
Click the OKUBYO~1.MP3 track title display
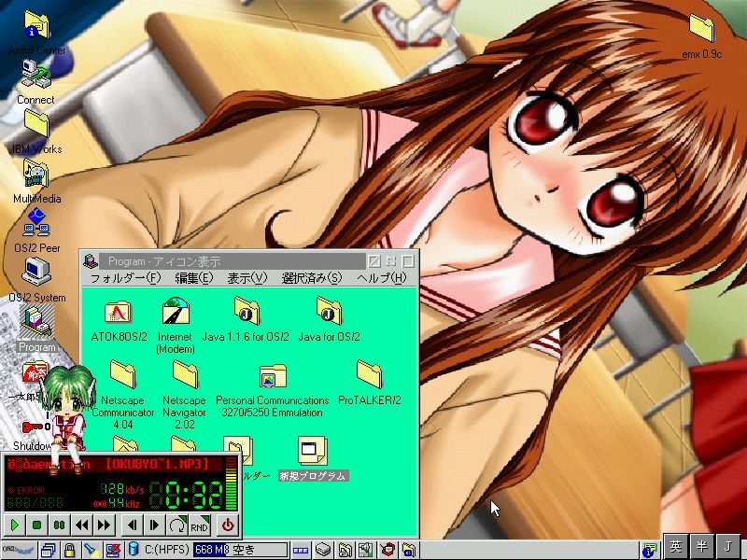(114, 464)
